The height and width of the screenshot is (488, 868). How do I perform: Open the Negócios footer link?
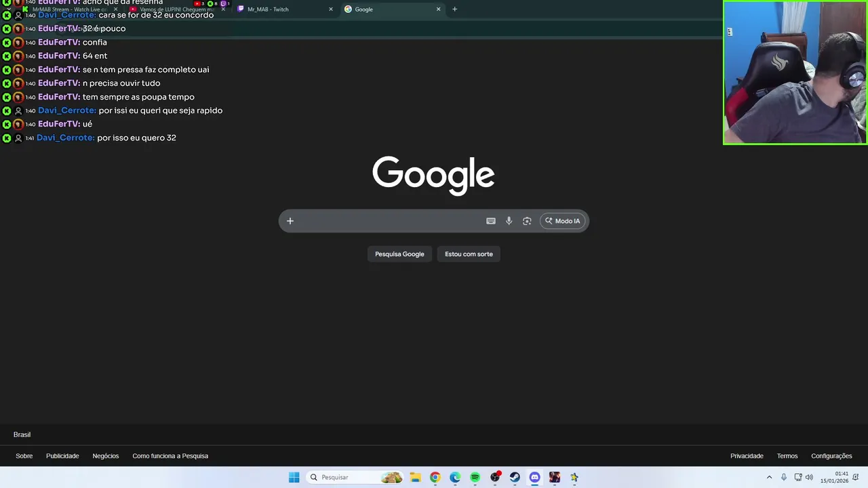pyautogui.click(x=106, y=456)
